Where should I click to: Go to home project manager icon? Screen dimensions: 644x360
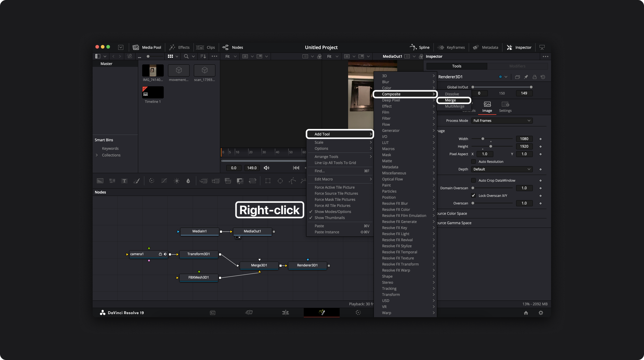coord(526,313)
